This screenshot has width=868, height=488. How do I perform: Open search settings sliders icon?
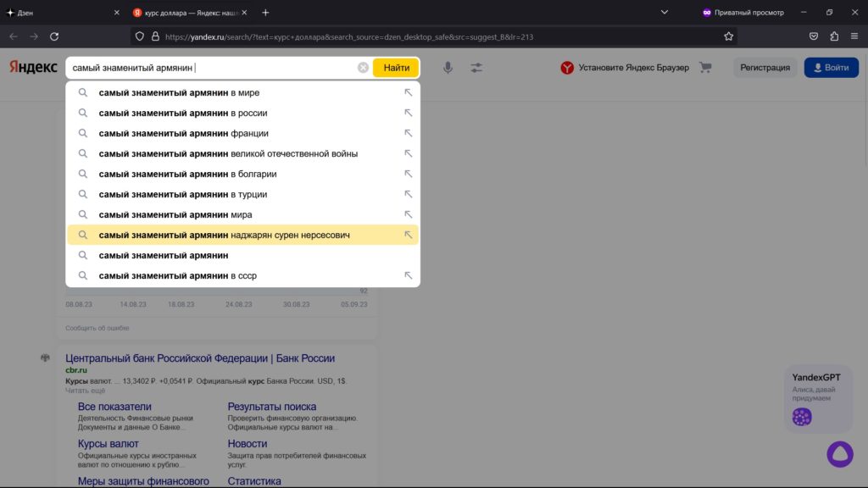pos(476,68)
